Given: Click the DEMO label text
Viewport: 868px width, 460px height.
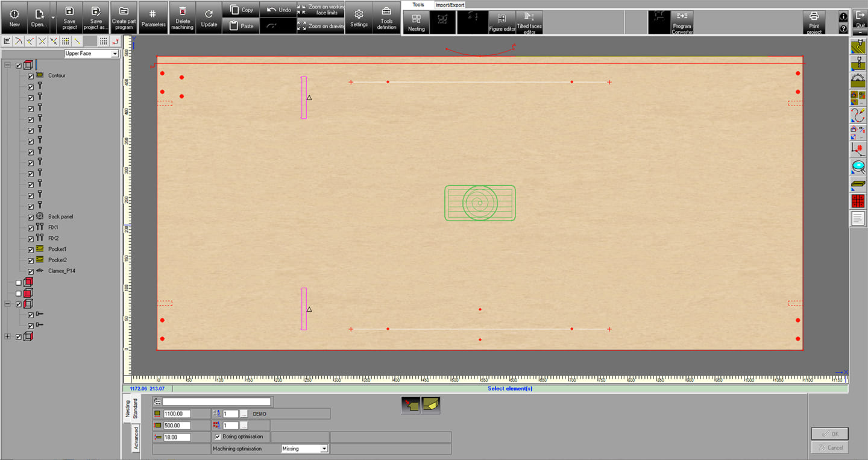Looking at the screenshot, I should (259, 414).
